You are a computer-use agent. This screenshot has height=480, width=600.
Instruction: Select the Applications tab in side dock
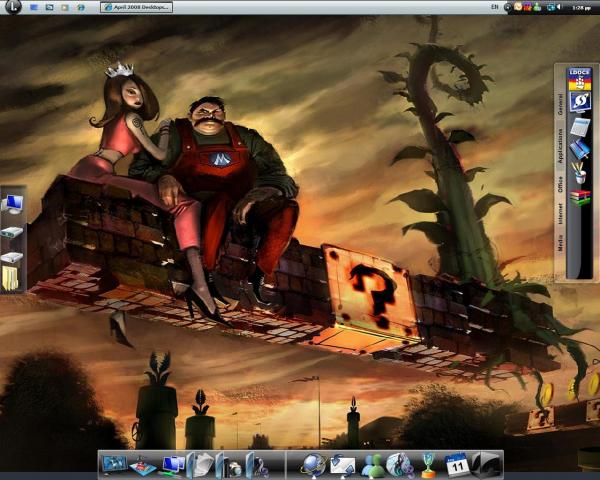coord(561,146)
